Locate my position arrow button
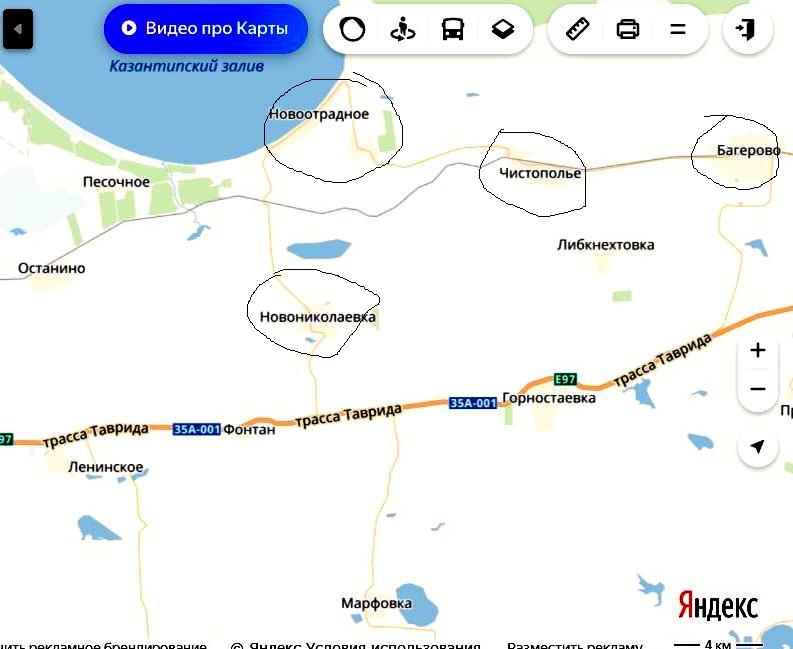 coord(757,447)
